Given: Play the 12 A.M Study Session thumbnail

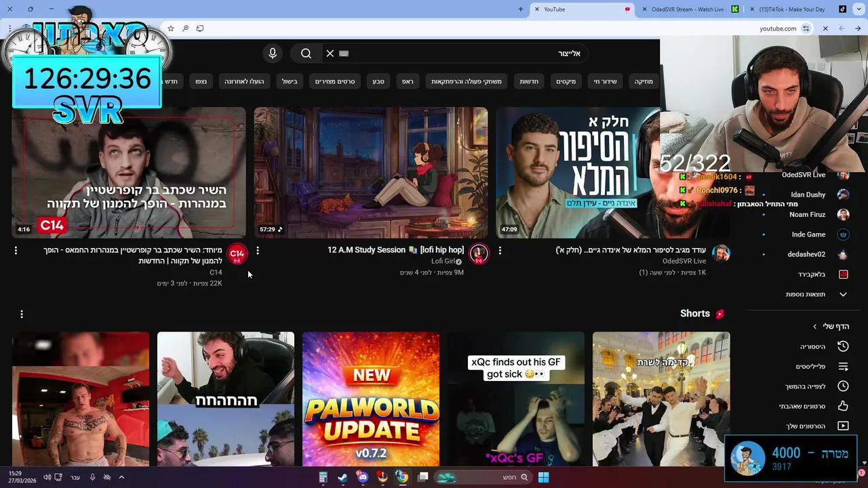Looking at the screenshot, I should tap(371, 172).
